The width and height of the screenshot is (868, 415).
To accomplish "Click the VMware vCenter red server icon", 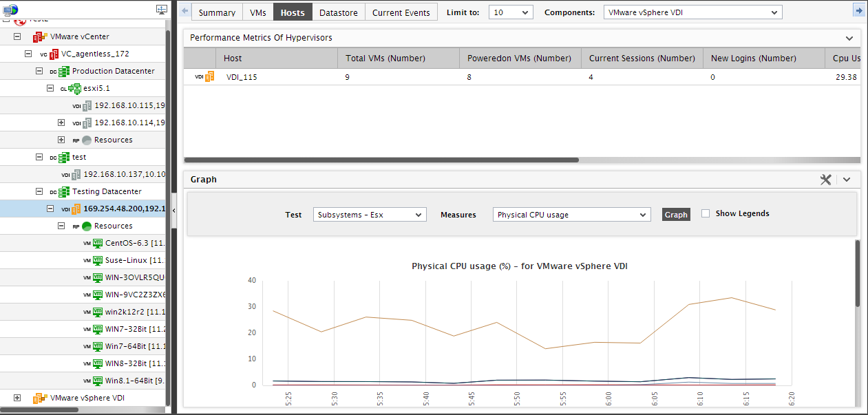I will click(39, 36).
